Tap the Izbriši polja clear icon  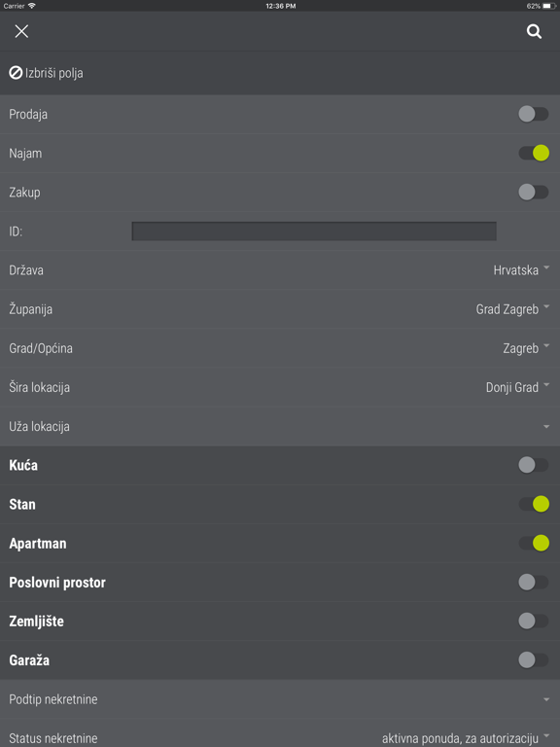point(16,73)
